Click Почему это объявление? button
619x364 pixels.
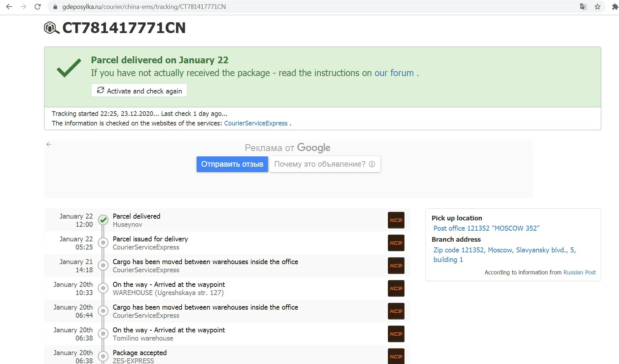click(325, 164)
